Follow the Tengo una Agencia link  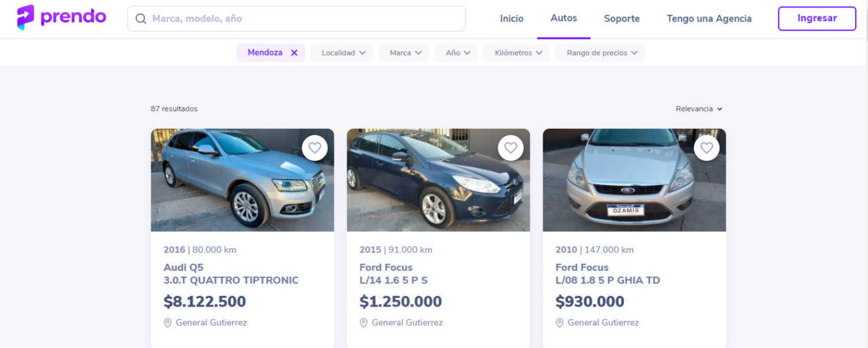coord(709,19)
